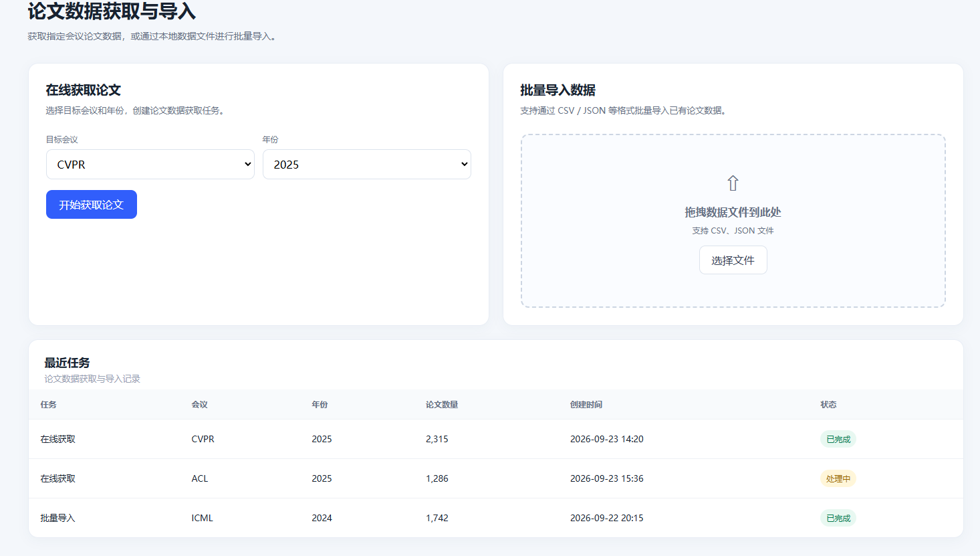Click the 状态 column header
Screen dimensions: 980x556
828,405
